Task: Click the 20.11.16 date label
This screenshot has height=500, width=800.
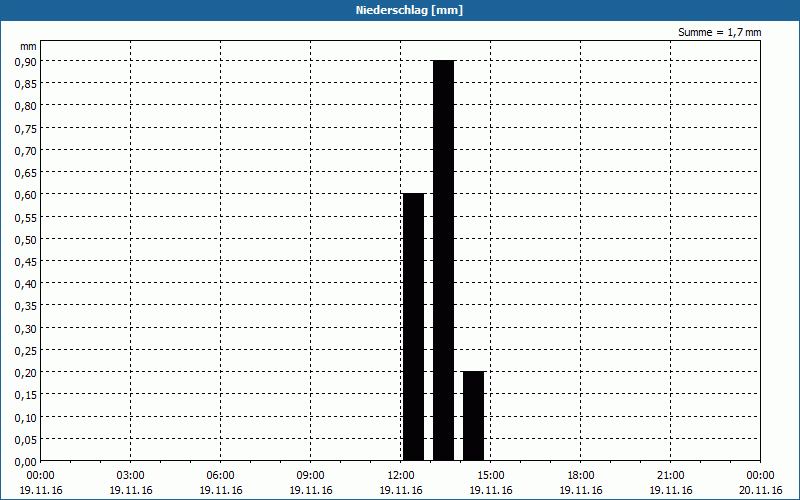Action: (761, 490)
